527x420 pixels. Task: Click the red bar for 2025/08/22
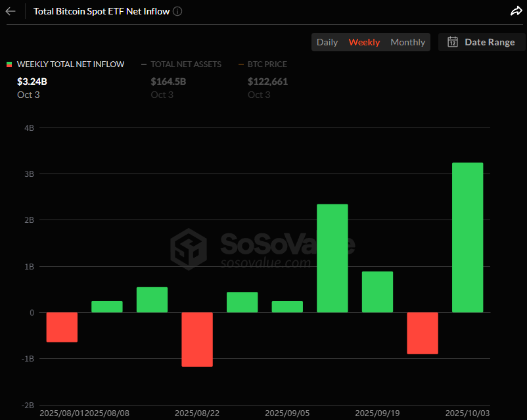(x=197, y=339)
